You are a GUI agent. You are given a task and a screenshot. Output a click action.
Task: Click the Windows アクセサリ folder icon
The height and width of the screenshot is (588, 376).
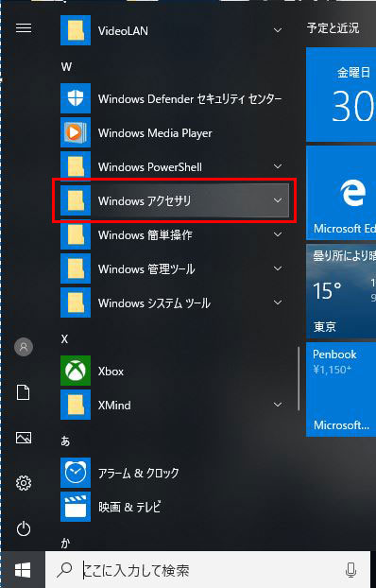tap(76, 200)
